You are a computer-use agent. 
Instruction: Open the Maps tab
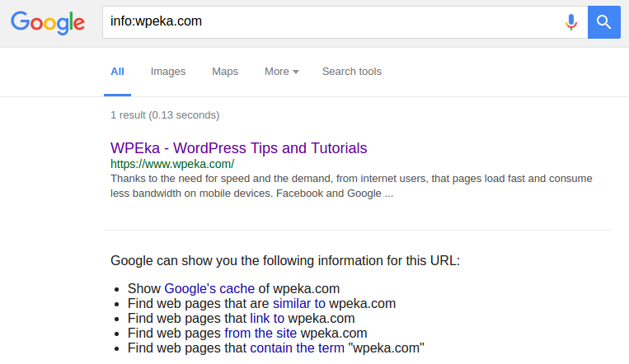[225, 72]
